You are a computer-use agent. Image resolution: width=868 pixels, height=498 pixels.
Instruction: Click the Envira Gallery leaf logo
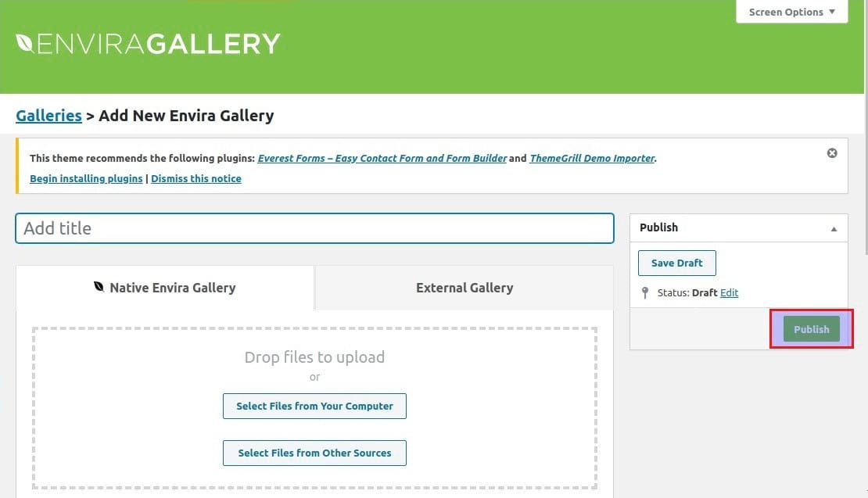pos(25,44)
